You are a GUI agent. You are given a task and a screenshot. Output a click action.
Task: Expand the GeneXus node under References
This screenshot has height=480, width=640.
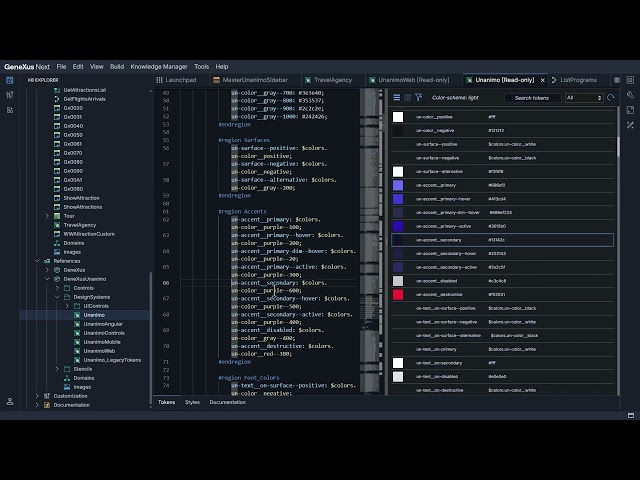tap(47, 270)
